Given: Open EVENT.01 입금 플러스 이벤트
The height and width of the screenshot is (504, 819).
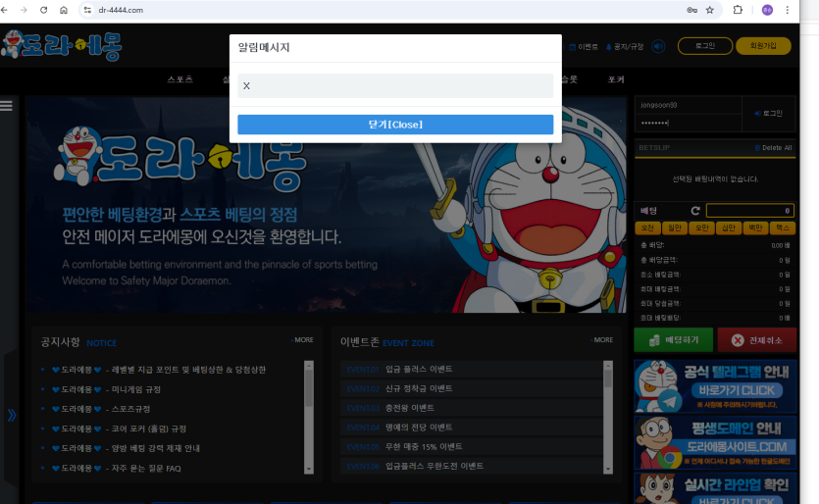Looking at the screenshot, I should [x=471, y=370].
